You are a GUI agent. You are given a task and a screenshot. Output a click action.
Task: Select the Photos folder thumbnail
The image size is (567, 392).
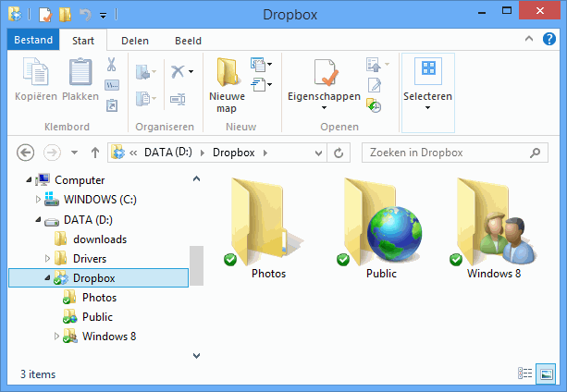[x=265, y=228]
